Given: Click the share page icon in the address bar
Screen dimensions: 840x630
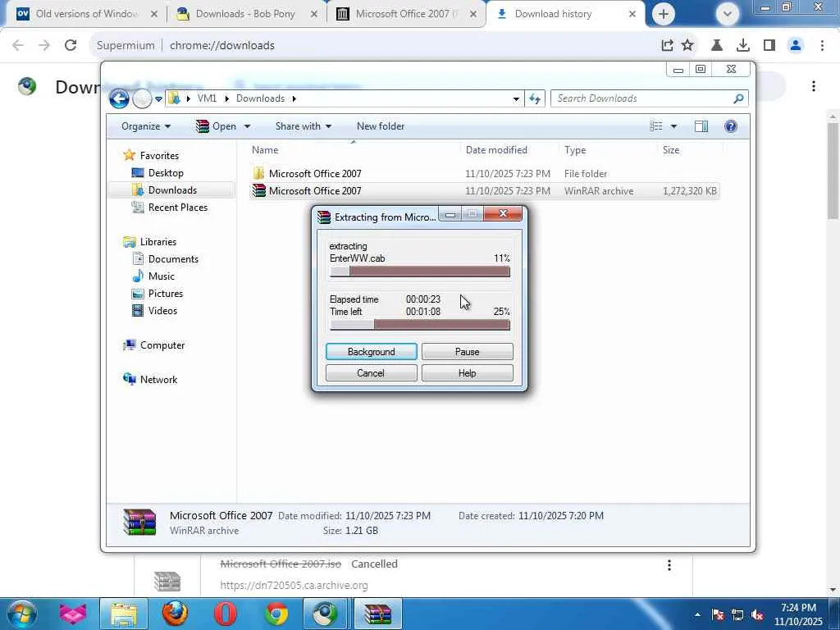Looking at the screenshot, I should pos(667,46).
